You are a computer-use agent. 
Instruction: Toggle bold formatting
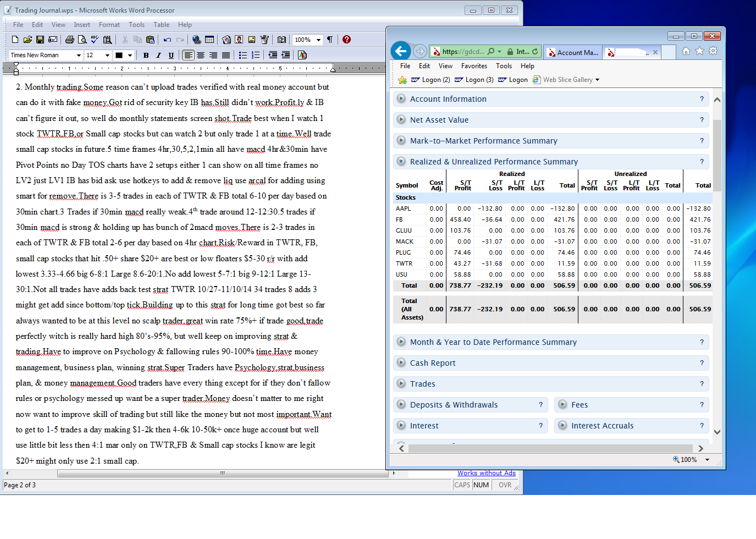[146, 55]
